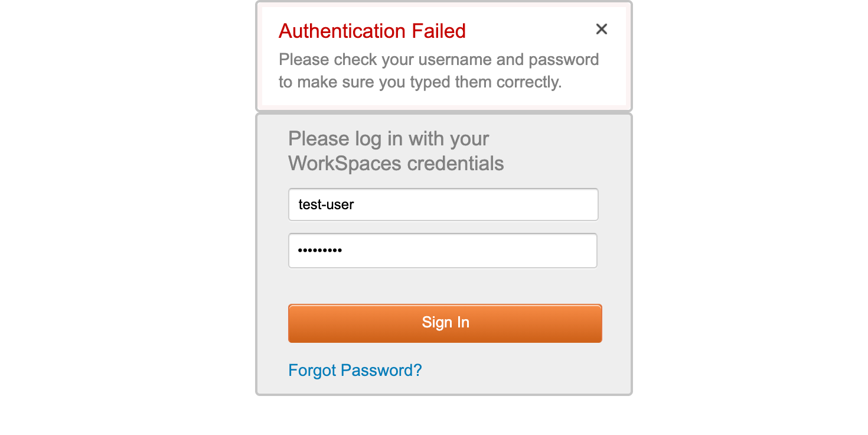Dismiss the Authentication Failed alert with X
The image size is (868, 435).
[x=601, y=29]
